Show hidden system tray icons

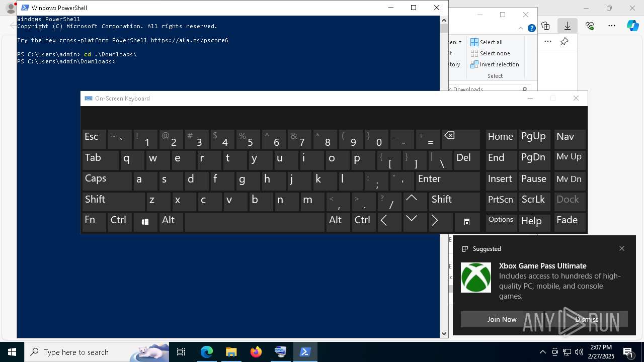pyautogui.click(x=543, y=352)
